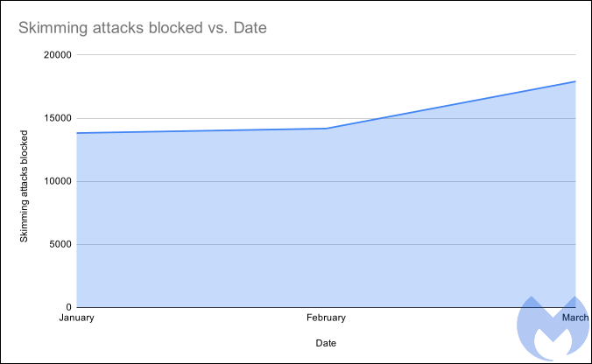Click the vertical axis title 'Skimming attacks blocked'
The height and width of the screenshot is (364, 592).
[x=25, y=186]
